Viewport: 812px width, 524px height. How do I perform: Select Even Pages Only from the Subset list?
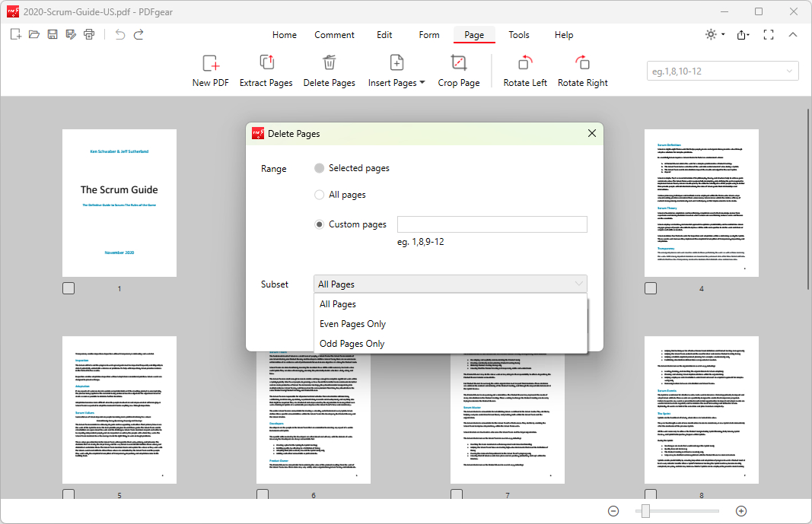point(352,323)
